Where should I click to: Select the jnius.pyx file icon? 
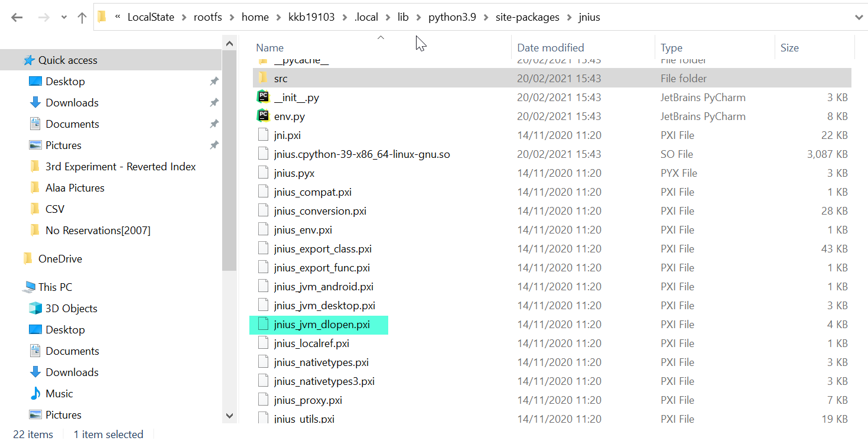[263, 173]
